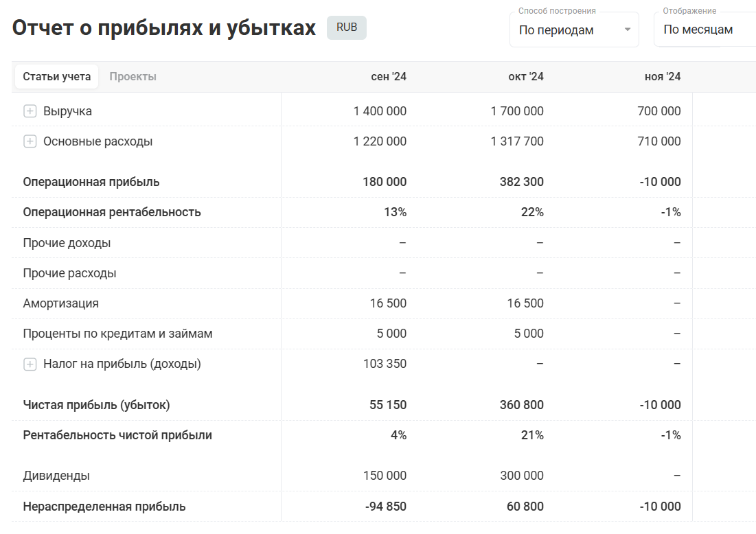Click the окт '24 column header

(526, 76)
